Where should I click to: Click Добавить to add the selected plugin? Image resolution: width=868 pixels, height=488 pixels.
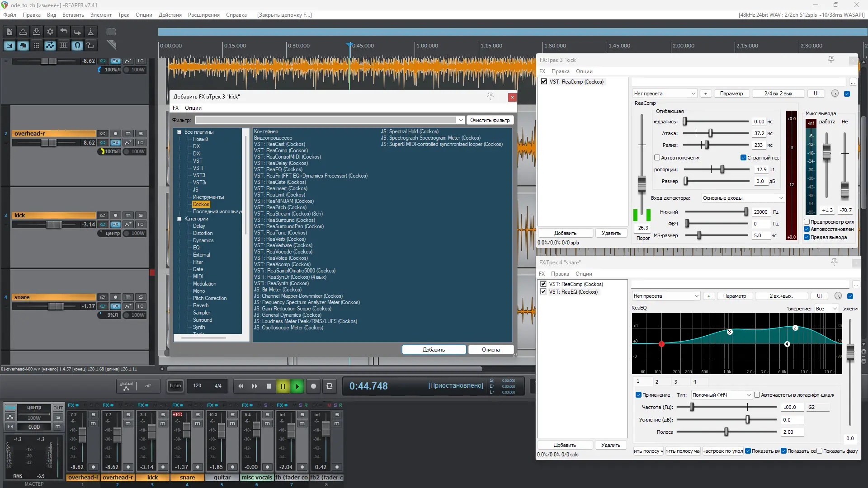click(433, 349)
